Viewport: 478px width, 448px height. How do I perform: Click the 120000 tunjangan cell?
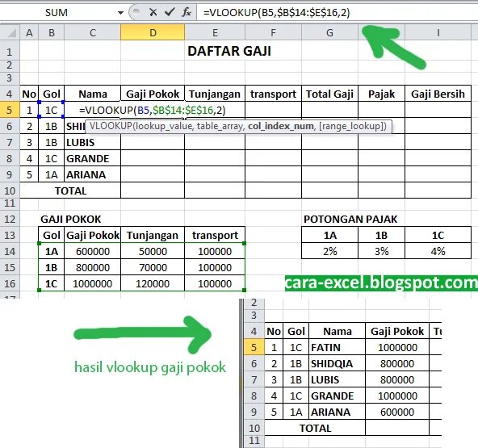pos(153,284)
